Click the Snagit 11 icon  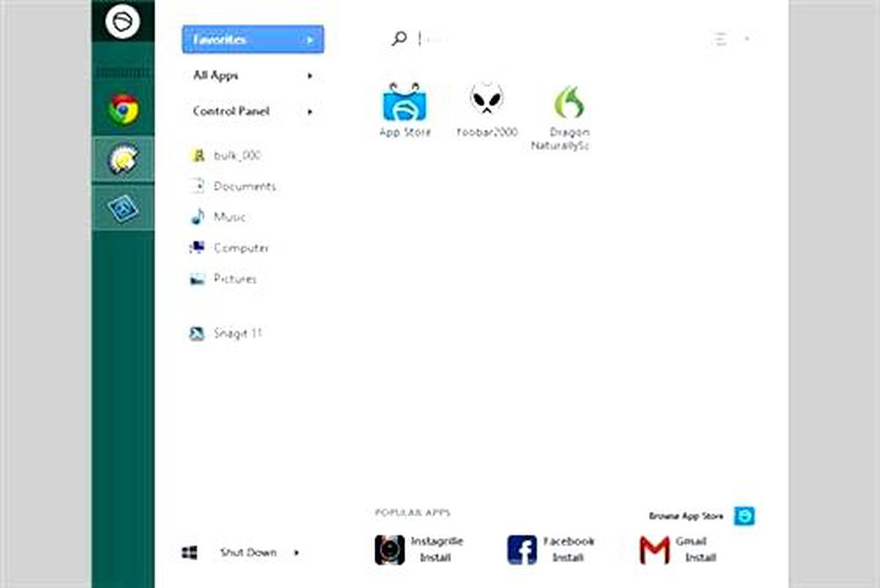[197, 334]
